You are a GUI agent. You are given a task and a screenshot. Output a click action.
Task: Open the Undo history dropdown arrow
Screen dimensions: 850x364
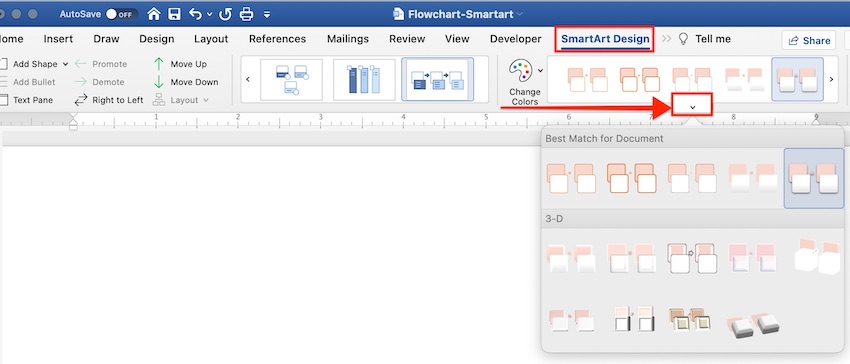coord(210,15)
